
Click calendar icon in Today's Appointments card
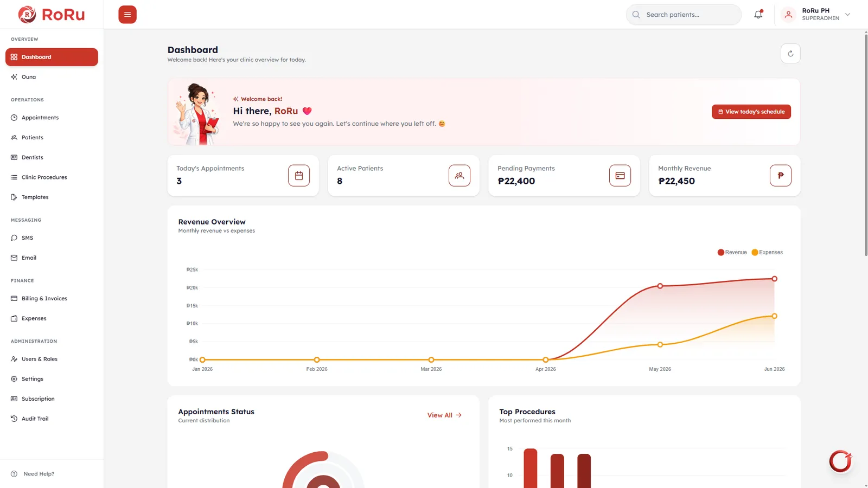[x=299, y=176]
